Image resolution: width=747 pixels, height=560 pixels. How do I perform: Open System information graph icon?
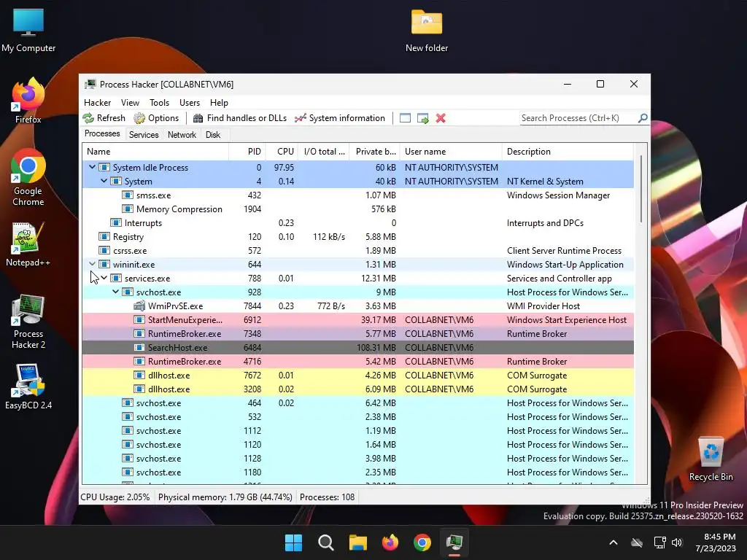300,118
